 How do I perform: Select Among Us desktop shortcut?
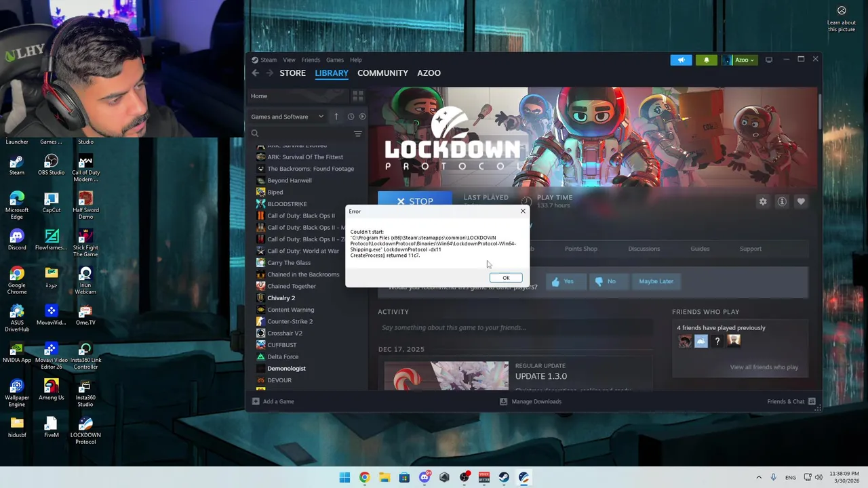point(51,390)
